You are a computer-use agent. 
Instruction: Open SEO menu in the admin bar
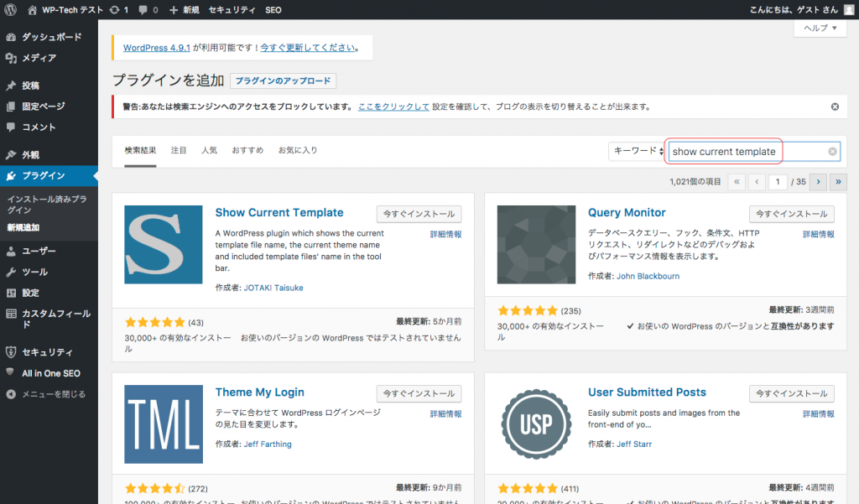(273, 10)
